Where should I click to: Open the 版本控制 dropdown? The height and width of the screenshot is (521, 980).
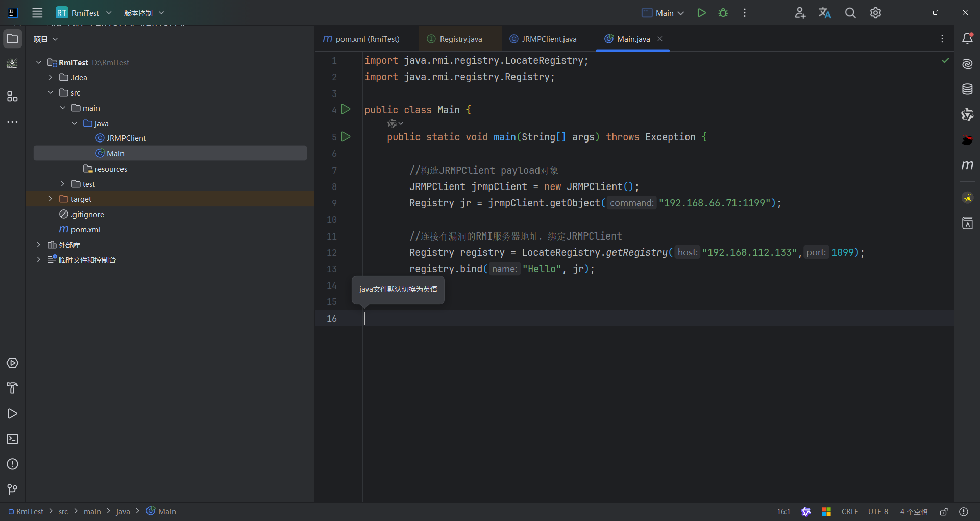click(x=144, y=13)
